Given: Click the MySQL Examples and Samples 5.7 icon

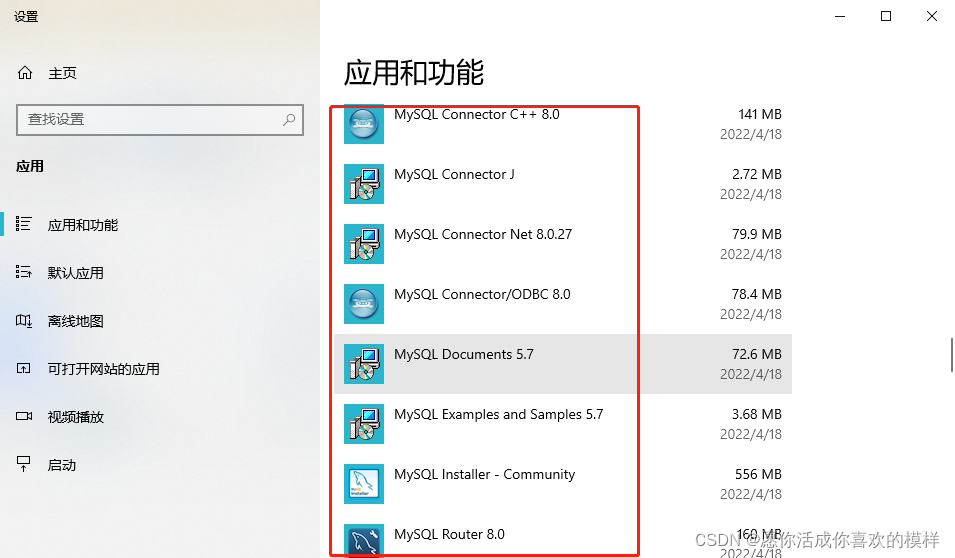Looking at the screenshot, I should 364,424.
